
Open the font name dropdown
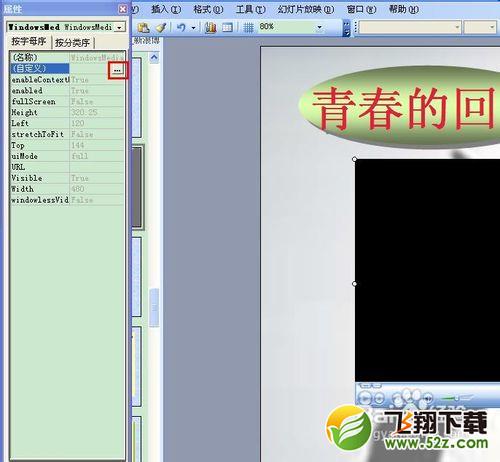(x=457, y=27)
